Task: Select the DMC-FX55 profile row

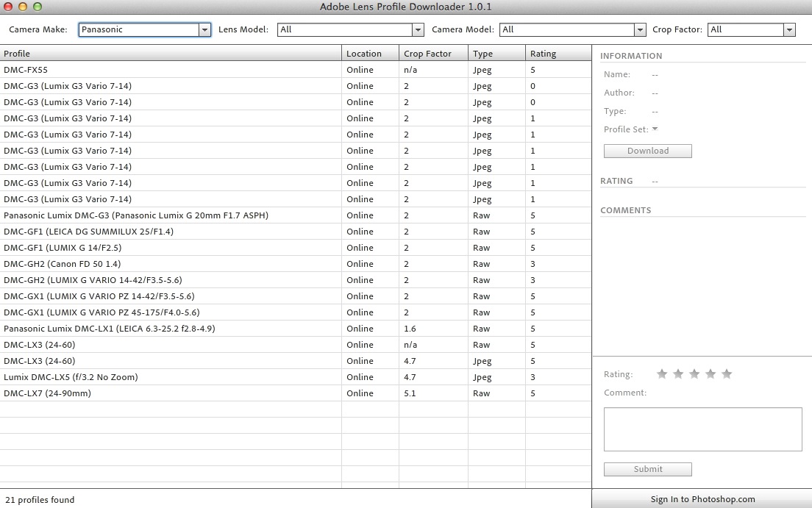Action: click(x=171, y=70)
